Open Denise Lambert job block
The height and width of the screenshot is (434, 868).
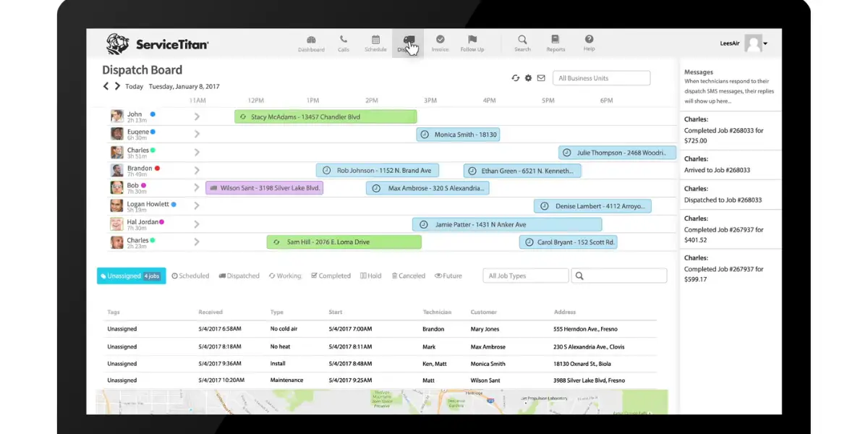tap(592, 206)
